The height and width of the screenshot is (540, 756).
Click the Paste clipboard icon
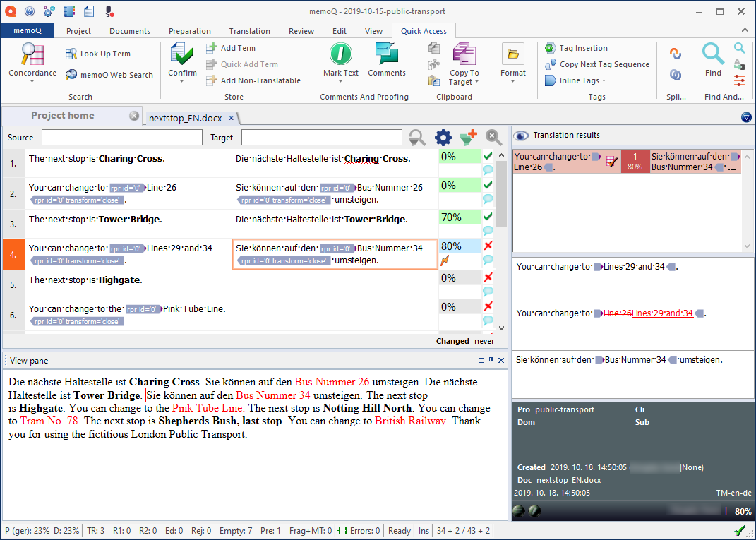[x=434, y=80]
